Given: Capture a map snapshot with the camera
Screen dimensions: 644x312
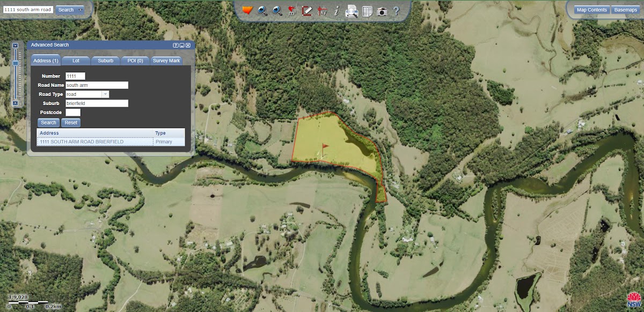Looking at the screenshot, I should [x=382, y=11].
